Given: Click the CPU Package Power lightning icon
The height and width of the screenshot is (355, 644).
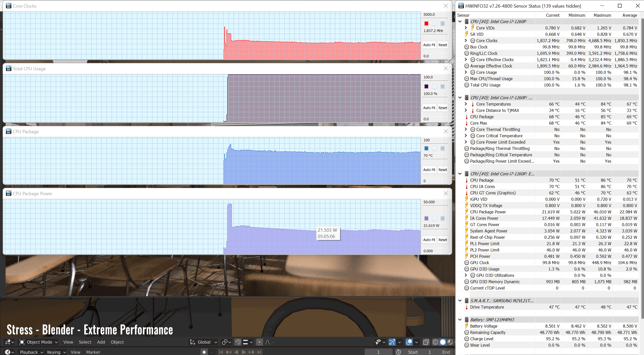Looking at the screenshot, I should coord(466,212).
